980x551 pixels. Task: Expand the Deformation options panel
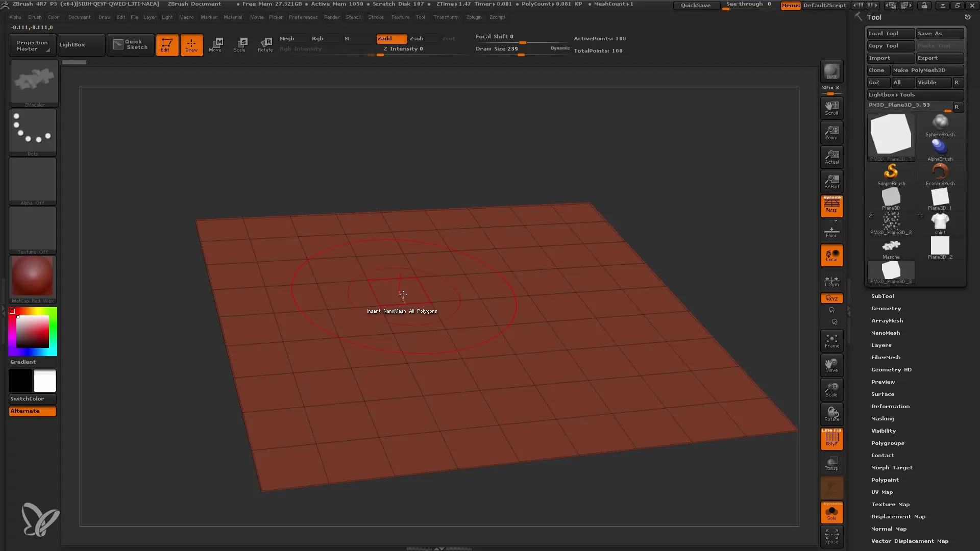tap(891, 406)
